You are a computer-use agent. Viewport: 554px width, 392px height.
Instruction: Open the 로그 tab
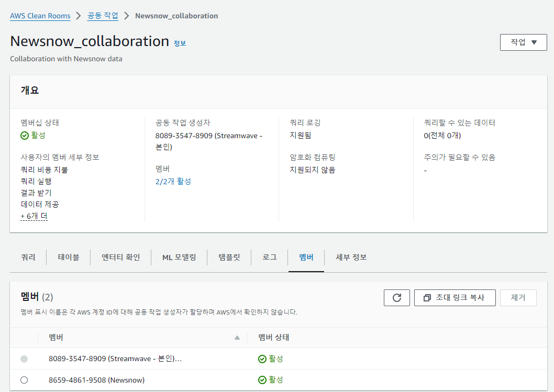point(270,257)
